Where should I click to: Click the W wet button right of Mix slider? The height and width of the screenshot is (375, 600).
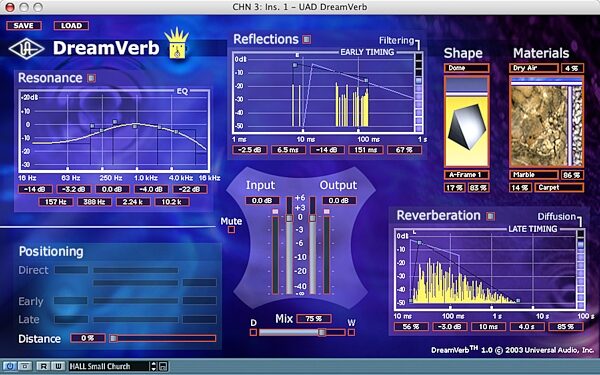click(x=351, y=332)
